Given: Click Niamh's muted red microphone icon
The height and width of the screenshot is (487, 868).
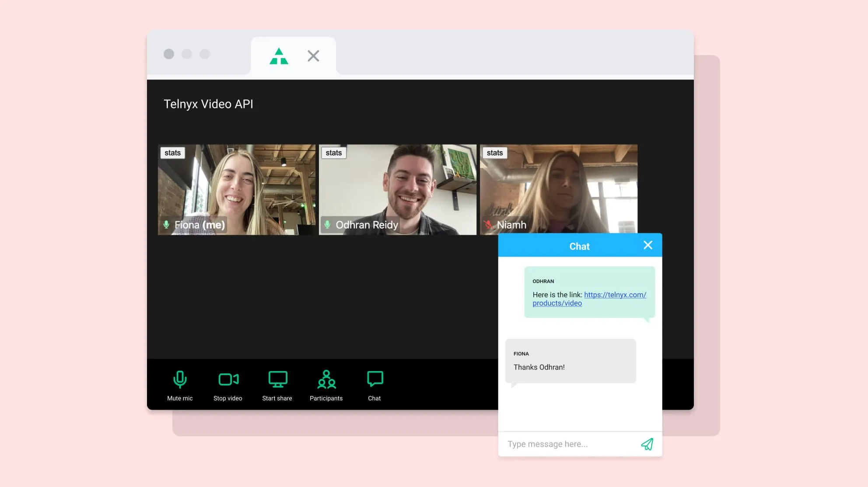Looking at the screenshot, I should 488,225.
